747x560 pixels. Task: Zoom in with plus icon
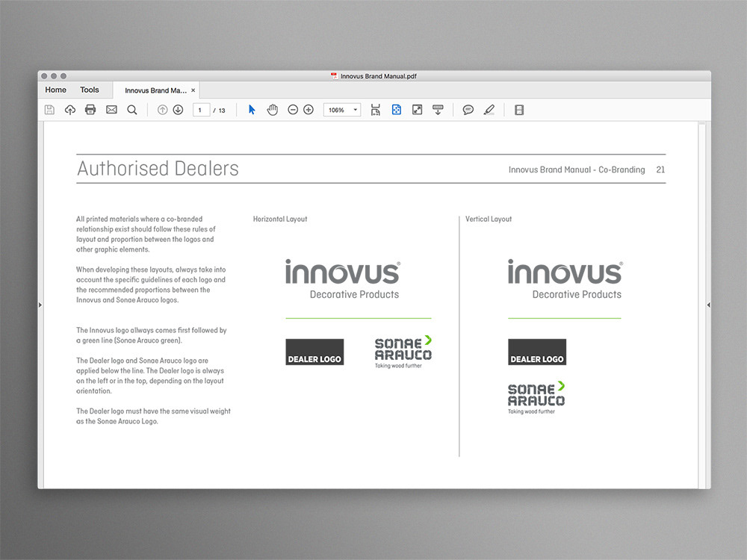tap(309, 110)
